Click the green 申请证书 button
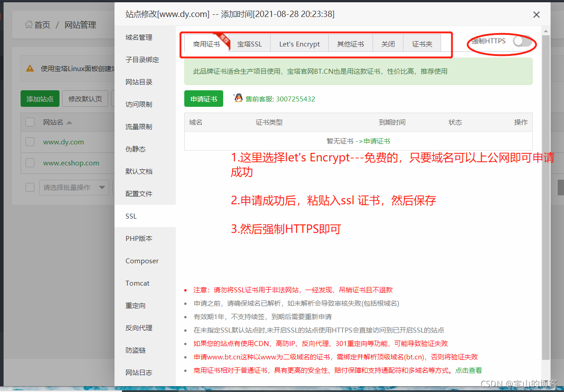Image resolution: width=564 pixels, height=392 pixels. coord(204,99)
